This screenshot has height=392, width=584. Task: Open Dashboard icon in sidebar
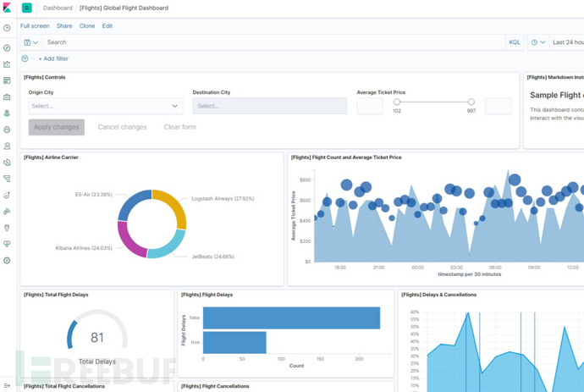tap(7, 80)
